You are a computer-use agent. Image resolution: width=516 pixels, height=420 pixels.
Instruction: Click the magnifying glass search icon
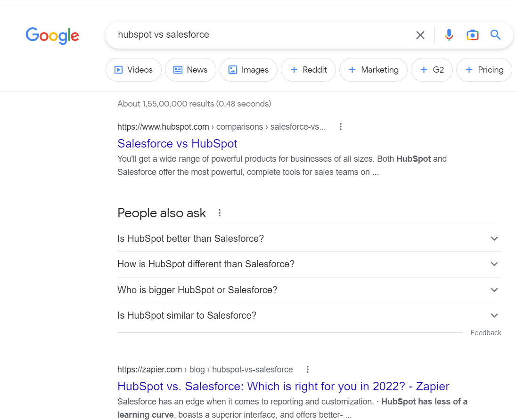495,34
